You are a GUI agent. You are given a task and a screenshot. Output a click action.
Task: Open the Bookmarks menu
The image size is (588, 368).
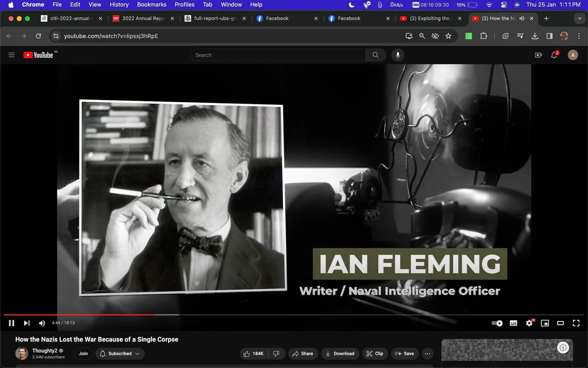(152, 5)
